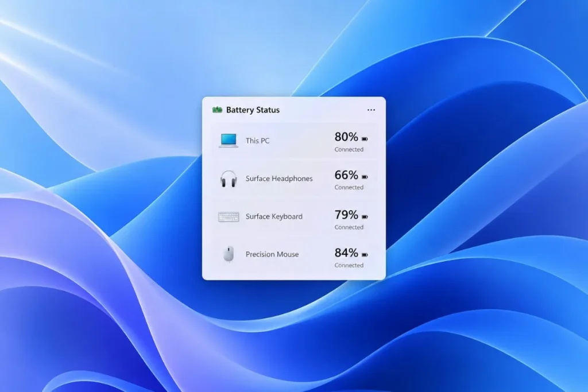Click the 80% battery value
588x392 pixels.
click(x=346, y=137)
